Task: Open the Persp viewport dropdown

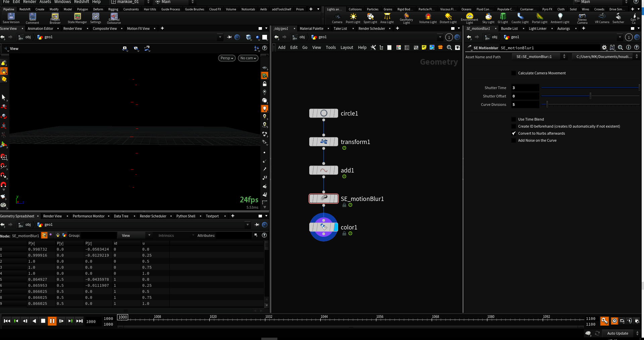Action: (x=227, y=58)
